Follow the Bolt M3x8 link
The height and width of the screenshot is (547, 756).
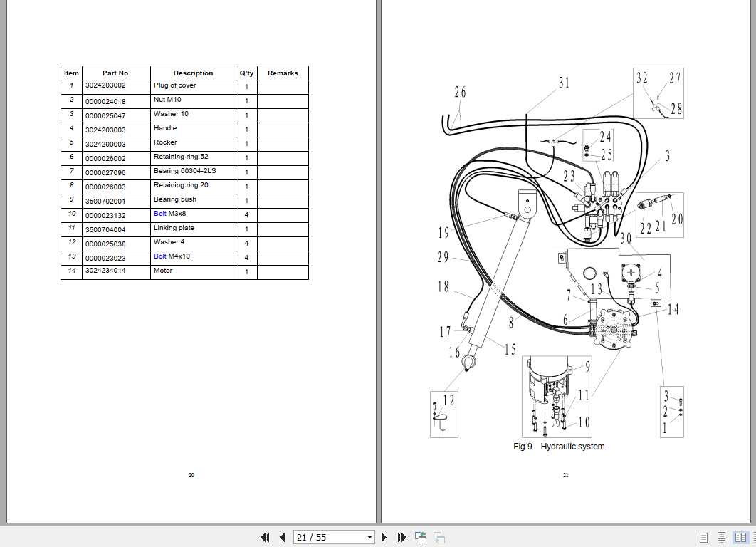[x=159, y=214]
